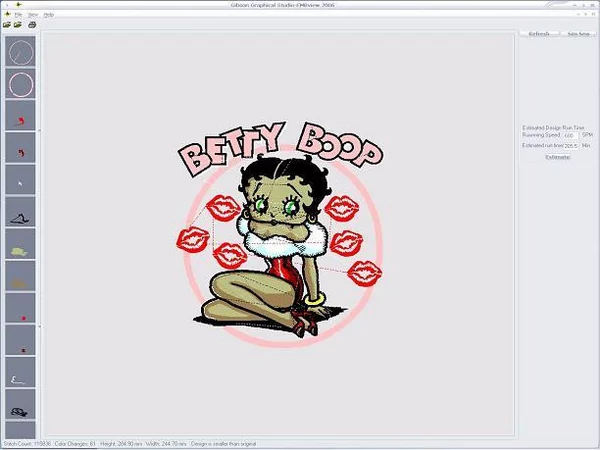This screenshot has width=600, height=450.
Task: Select the dark red dot color block
Action: (20, 341)
